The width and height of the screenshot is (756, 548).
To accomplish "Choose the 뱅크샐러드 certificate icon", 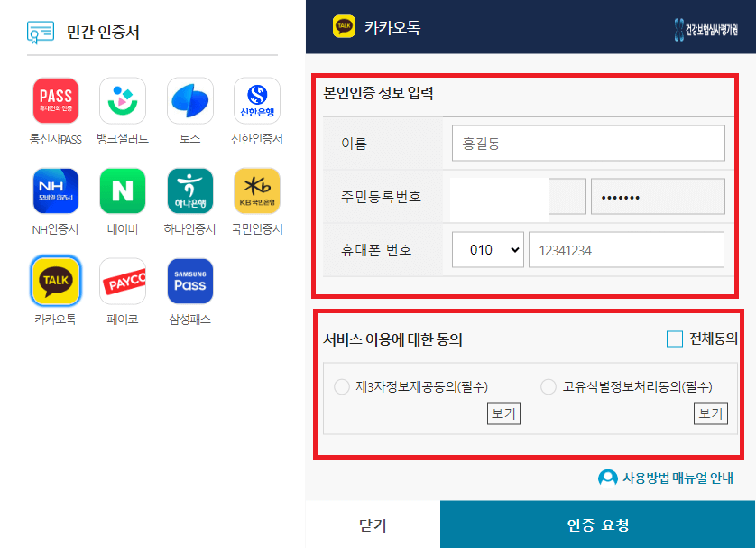I will pyautogui.click(x=123, y=100).
